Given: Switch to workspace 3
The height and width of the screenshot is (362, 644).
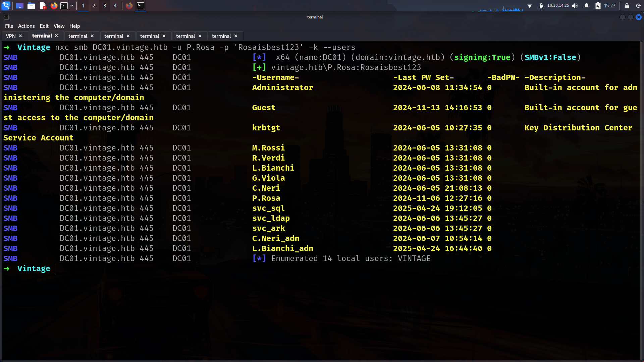Looking at the screenshot, I should tap(105, 5).
